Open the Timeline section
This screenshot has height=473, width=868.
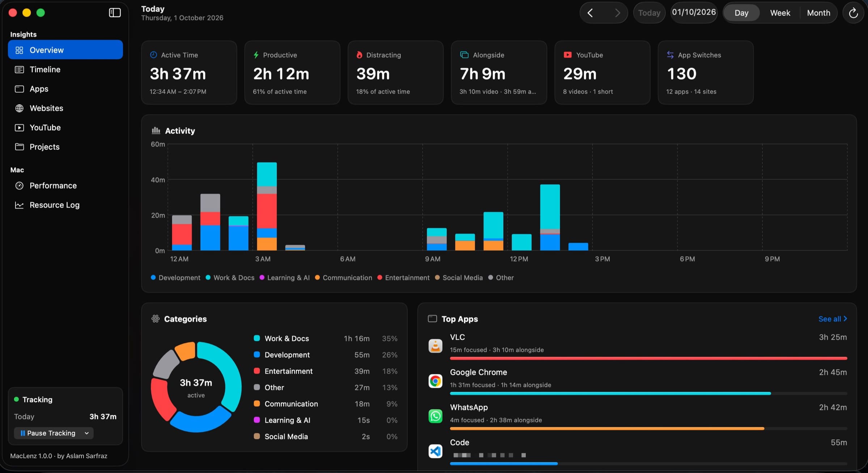click(x=65, y=69)
